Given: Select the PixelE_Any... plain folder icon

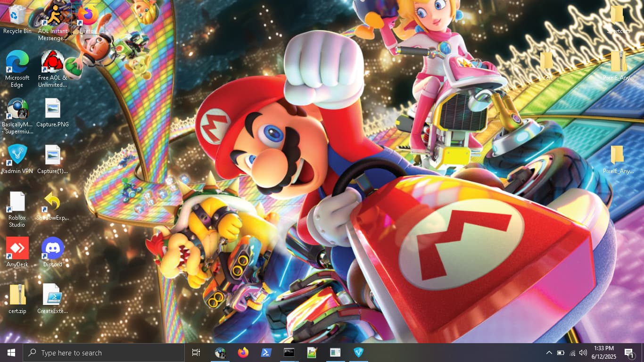Looking at the screenshot, I should point(618,159).
